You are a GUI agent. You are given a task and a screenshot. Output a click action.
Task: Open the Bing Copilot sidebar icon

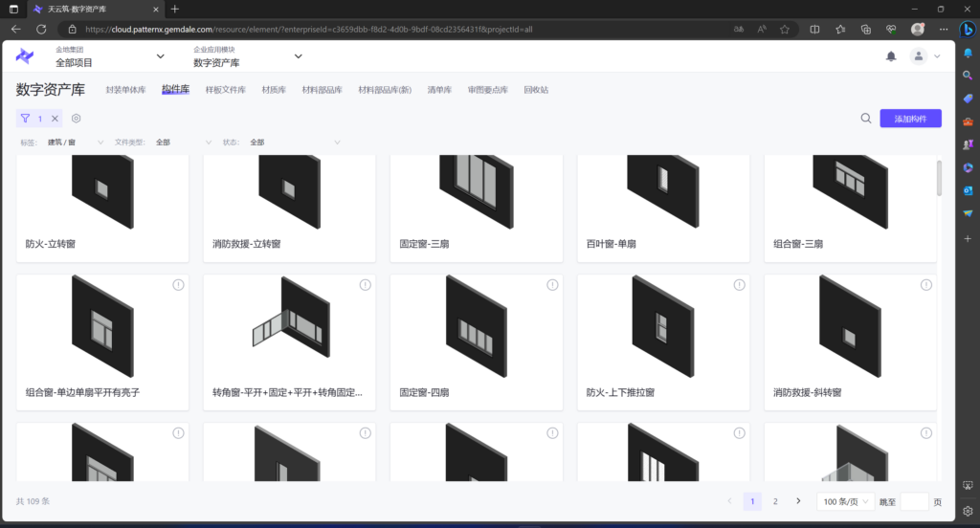(x=968, y=30)
